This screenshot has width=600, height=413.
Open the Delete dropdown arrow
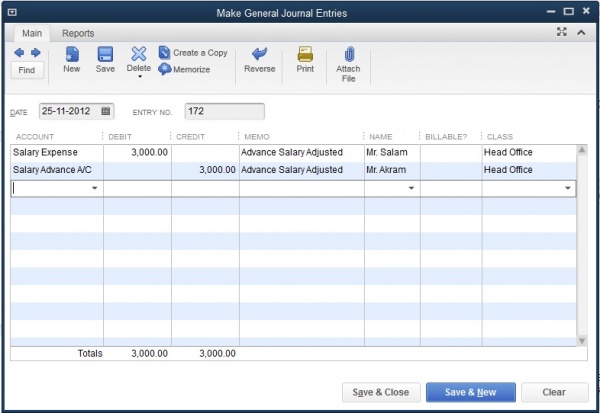[x=139, y=76]
